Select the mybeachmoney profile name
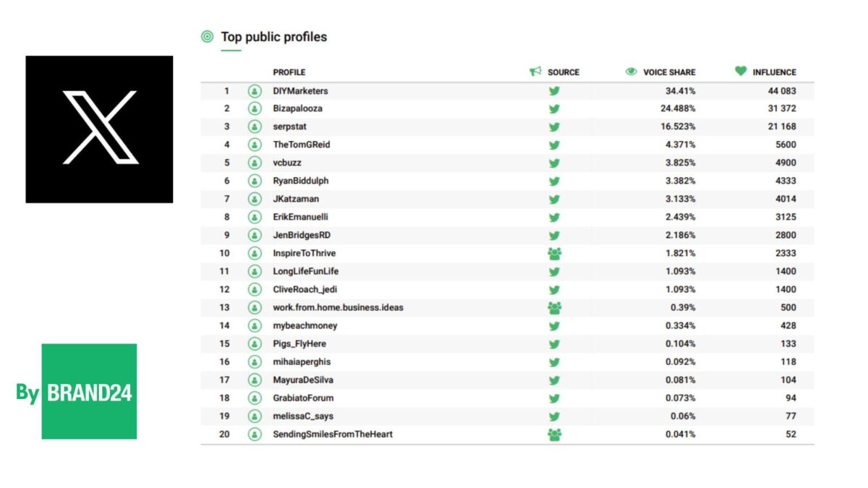The height and width of the screenshot is (488, 868). (305, 325)
